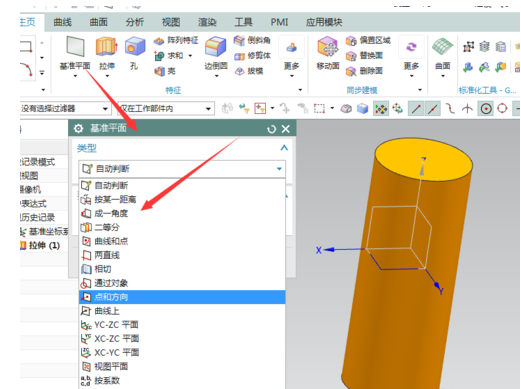This screenshot has height=389, width=521.
Task: Expand the Extrude (拉伸) dropdown arrow
Action: (107, 76)
